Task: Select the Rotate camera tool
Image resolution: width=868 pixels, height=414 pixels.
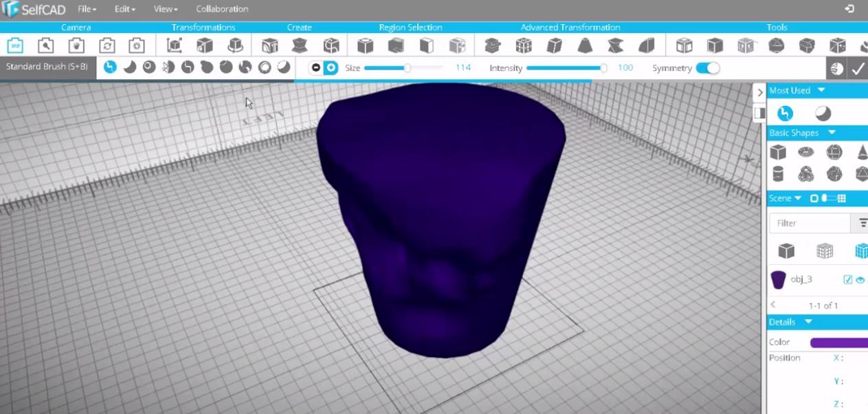Action: [x=108, y=46]
